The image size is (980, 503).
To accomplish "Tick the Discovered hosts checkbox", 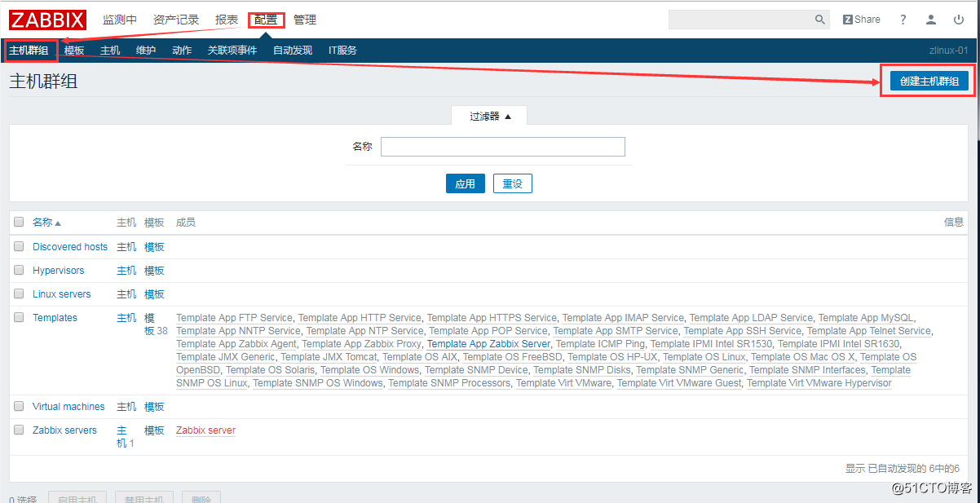I will pyautogui.click(x=19, y=246).
